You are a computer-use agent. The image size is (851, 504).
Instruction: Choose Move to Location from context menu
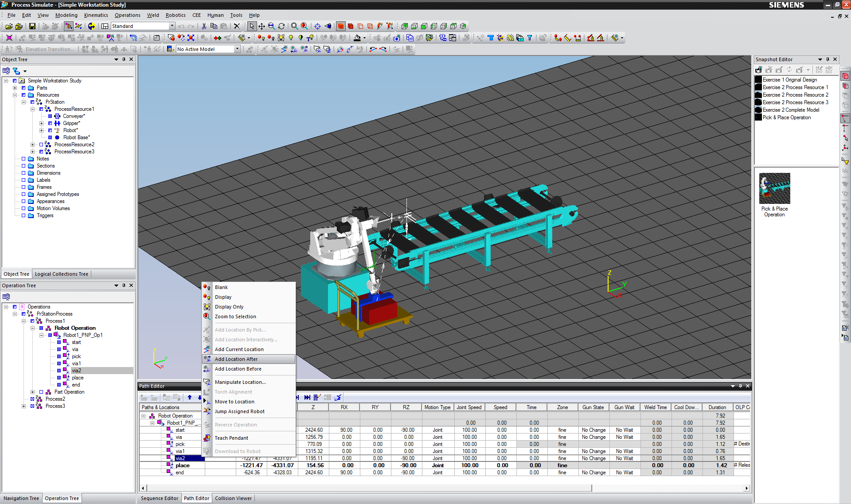click(x=249, y=402)
